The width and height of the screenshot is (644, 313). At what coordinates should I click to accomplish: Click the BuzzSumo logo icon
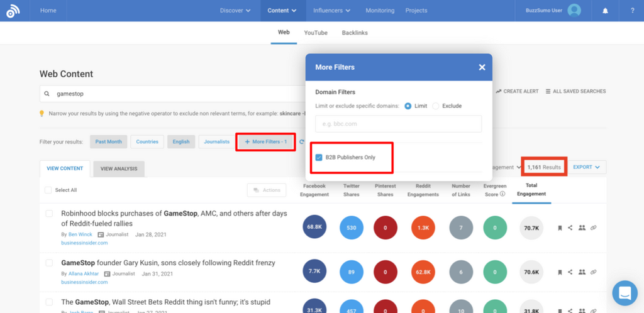click(x=13, y=11)
